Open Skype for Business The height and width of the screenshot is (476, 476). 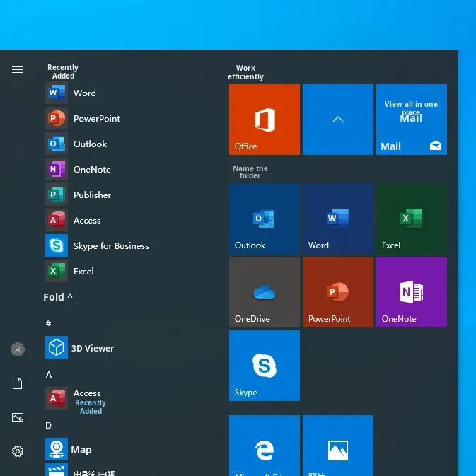[110, 246]
